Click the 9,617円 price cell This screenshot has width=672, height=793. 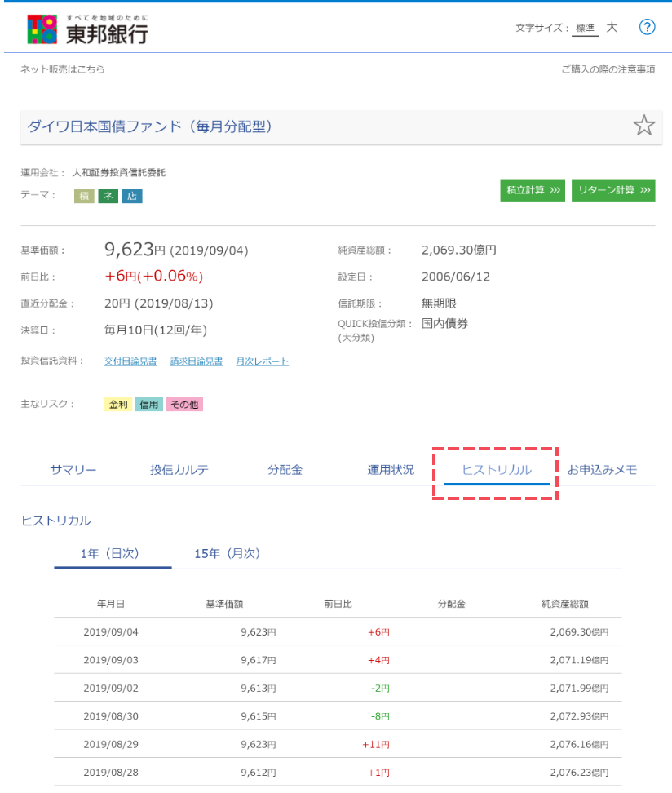coord(259,660)
